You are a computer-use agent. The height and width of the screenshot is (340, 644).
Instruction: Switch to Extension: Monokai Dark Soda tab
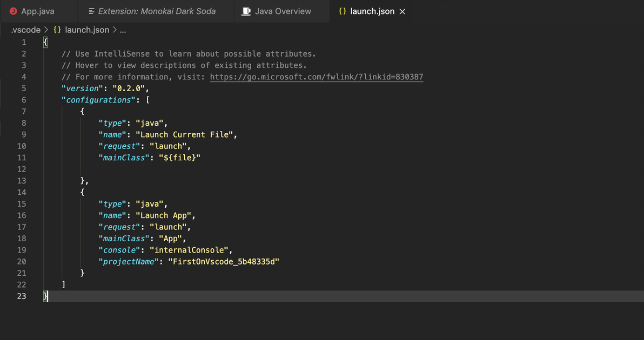pos(157,11)
